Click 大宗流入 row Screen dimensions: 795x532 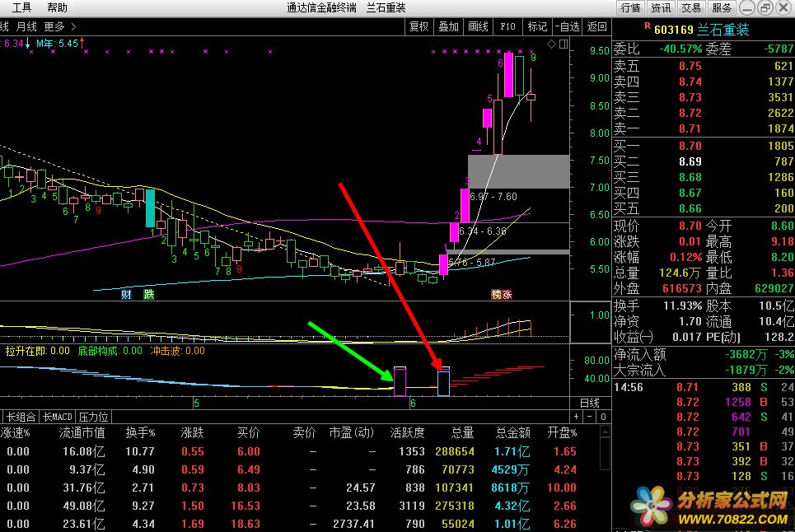pyautogui.click(x=704, y=370)
